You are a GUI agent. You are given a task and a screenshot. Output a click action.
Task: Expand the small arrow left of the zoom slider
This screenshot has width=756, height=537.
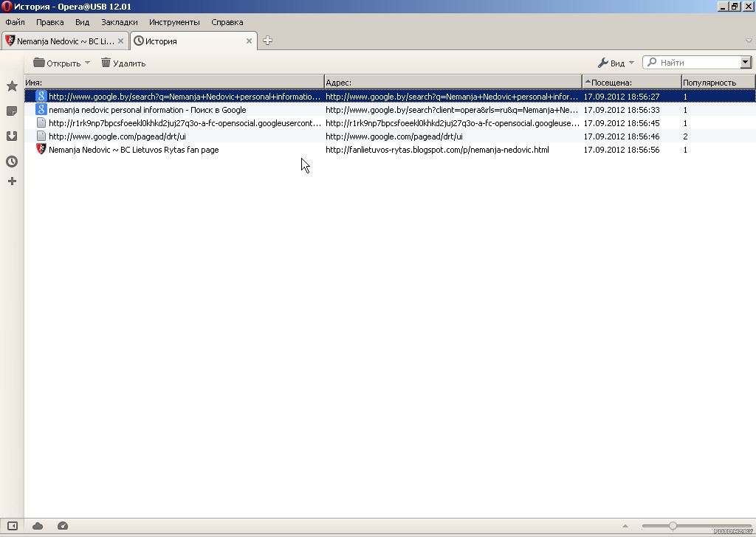tap(625, 526)
